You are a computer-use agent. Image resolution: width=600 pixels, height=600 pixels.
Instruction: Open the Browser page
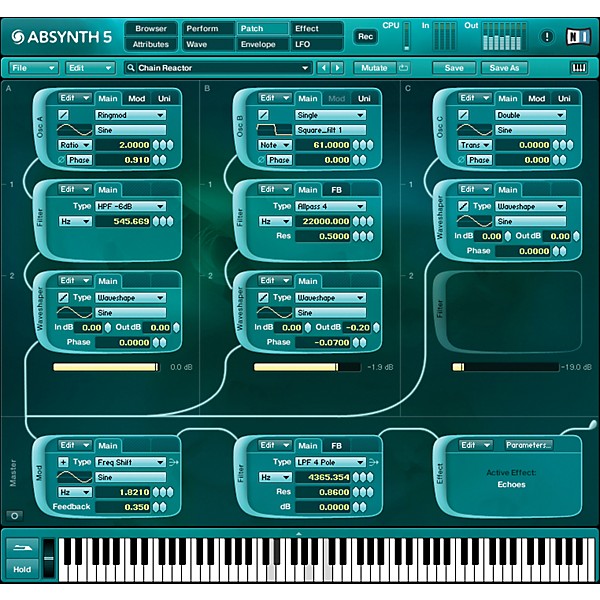pyautogui.click(x=151, y=29)
